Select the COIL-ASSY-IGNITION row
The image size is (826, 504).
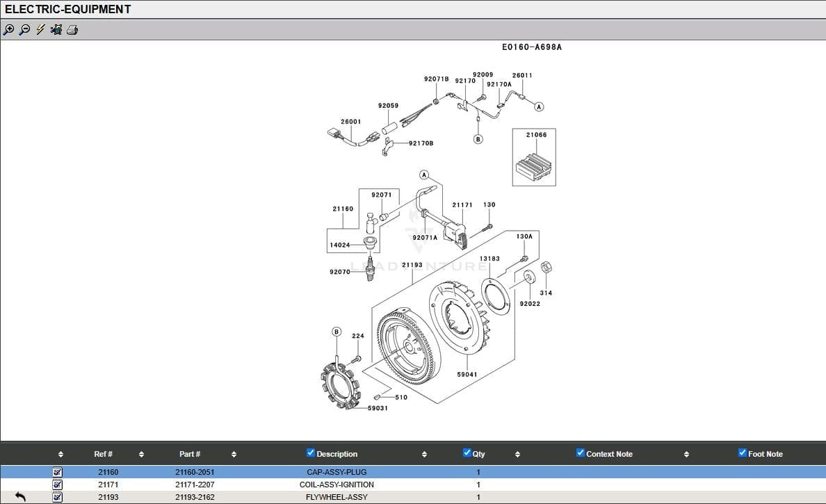point(337,485)
